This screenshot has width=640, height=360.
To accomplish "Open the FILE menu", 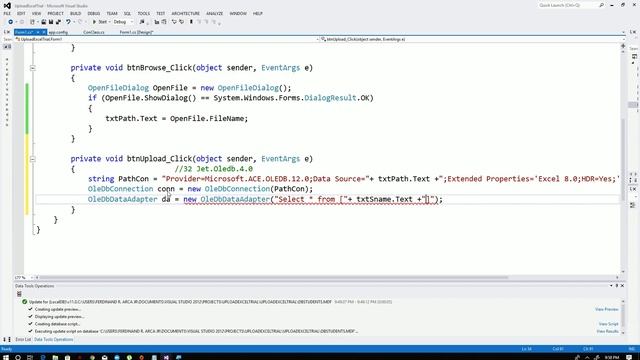I will tap(7, 13).
